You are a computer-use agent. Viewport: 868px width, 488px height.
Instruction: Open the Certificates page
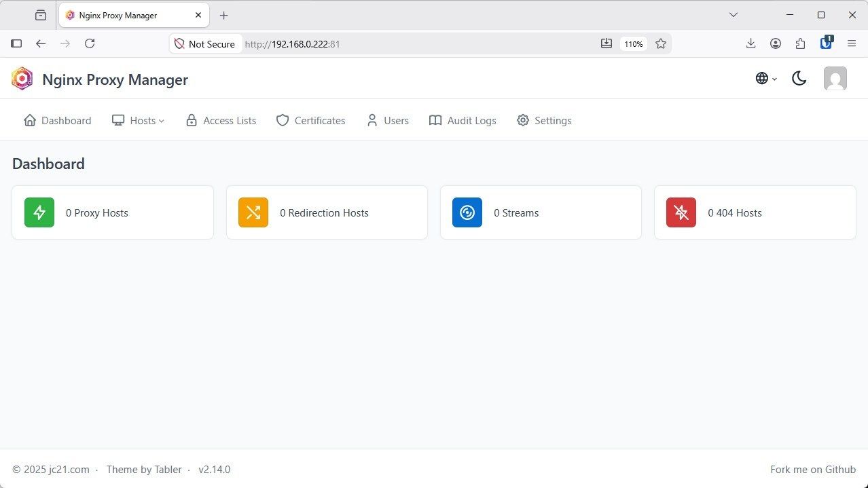(310, 120)
